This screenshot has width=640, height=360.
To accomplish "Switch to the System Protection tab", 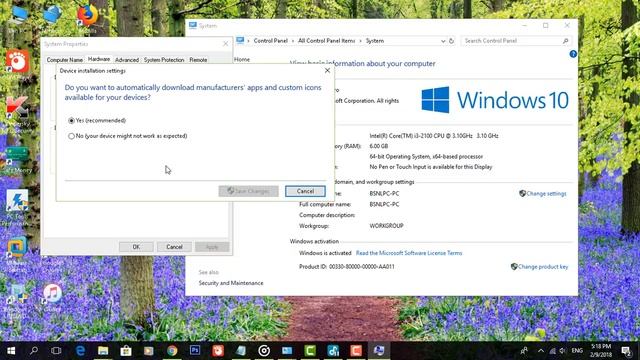I will [x=164, y=60].
